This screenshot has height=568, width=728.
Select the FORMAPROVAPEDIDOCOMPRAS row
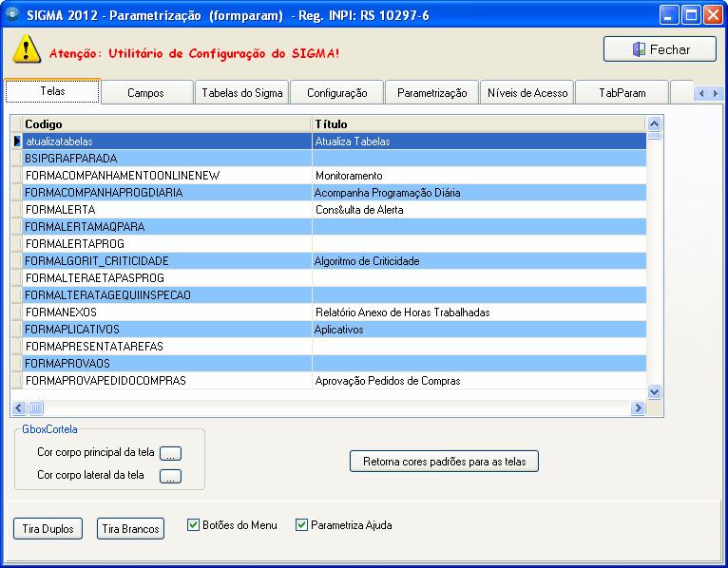pos(329,381)
